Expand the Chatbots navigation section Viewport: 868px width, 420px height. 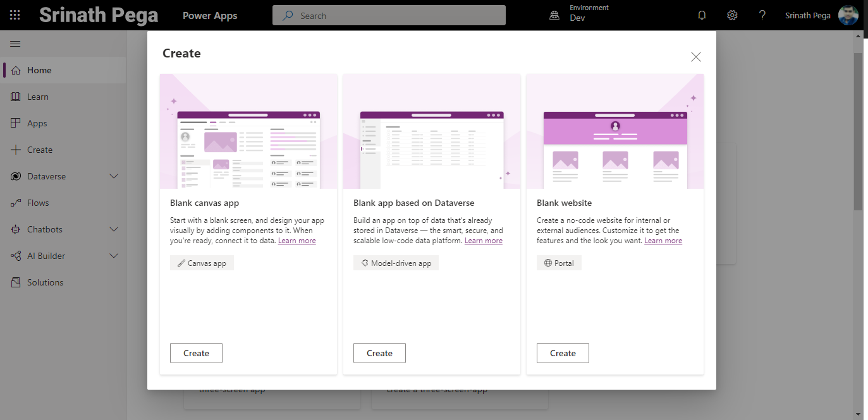coord(114,229)
